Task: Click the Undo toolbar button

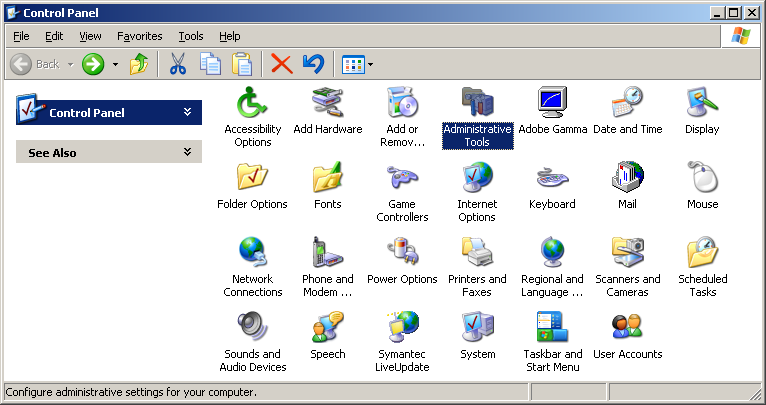Action: (313, 64)
